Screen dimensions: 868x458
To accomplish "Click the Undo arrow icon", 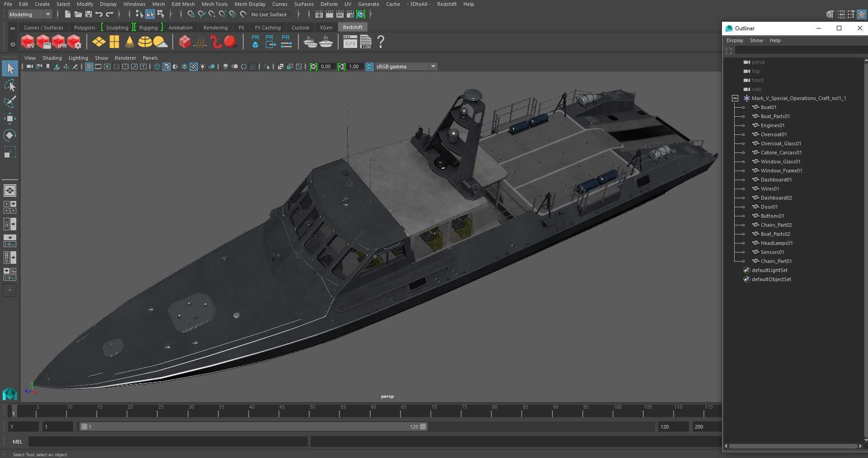I will (x=99, y=14).
